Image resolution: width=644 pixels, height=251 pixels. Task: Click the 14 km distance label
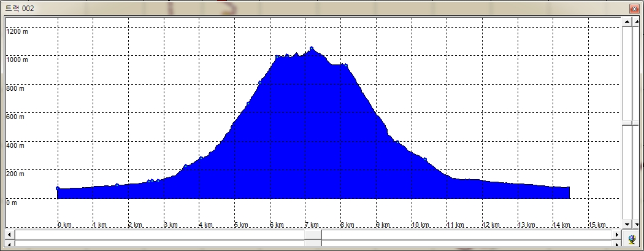(x=561, y=225)
